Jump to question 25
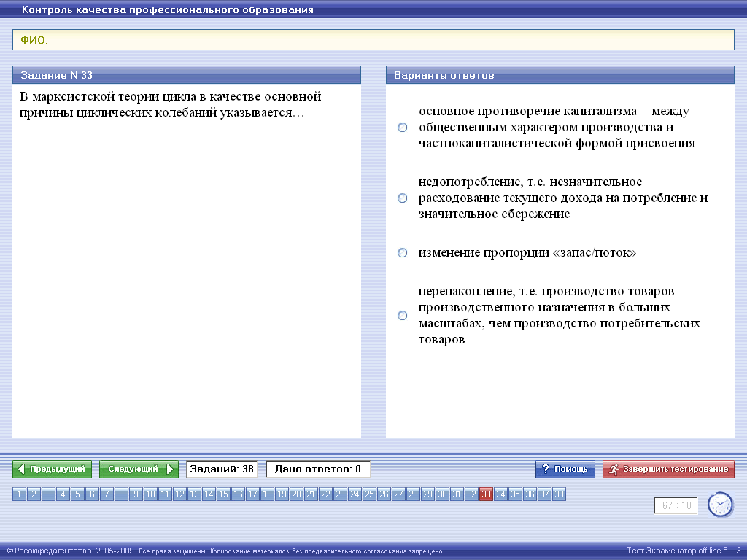This screenshot has width=747, height=560. click(x=369, y=494)
